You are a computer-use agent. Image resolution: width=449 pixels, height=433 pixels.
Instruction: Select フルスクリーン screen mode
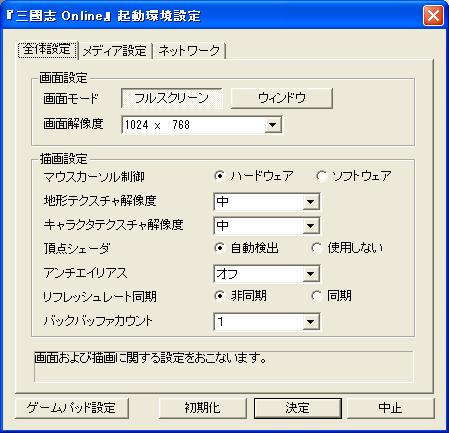coord(171,98)
